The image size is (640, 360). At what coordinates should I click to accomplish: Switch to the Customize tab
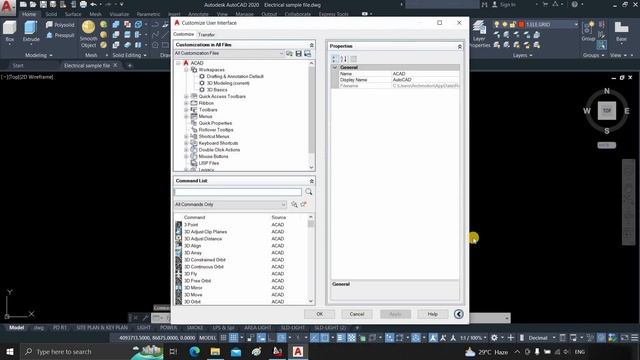[184, 34]
